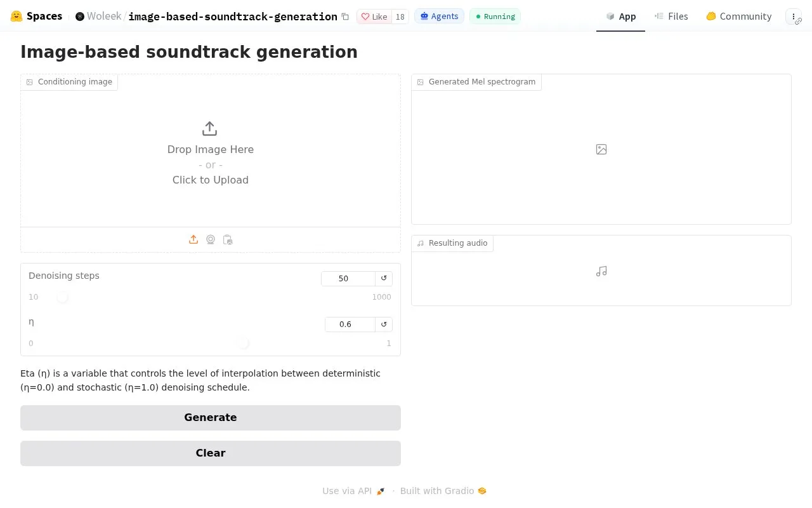The height and width of the screenshot is (508, 812).
Task: Click the Woleek profile avatar
Action: [x=79, y=17]
